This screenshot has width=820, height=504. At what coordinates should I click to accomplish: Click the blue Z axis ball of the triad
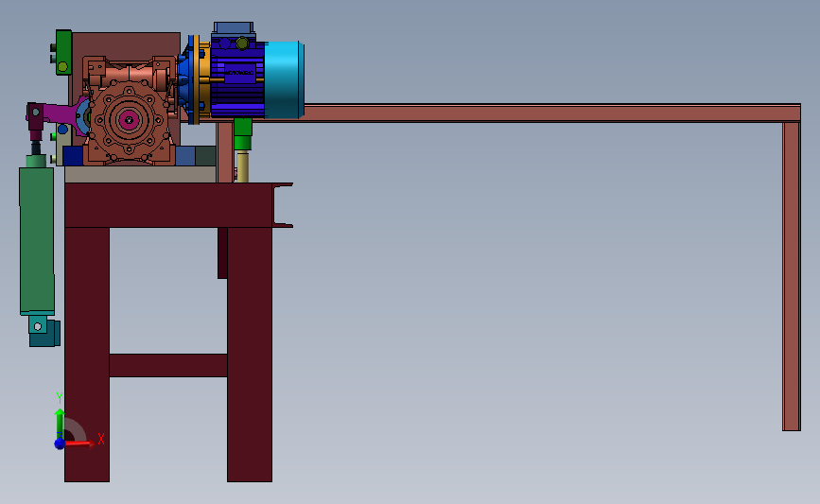(60, 443)
